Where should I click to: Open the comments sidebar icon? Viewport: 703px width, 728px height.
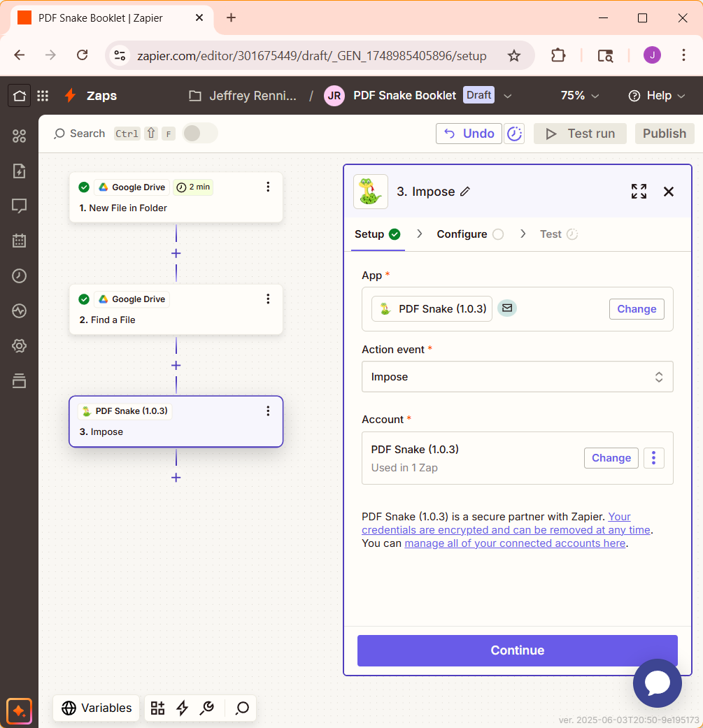coord(19,206)
